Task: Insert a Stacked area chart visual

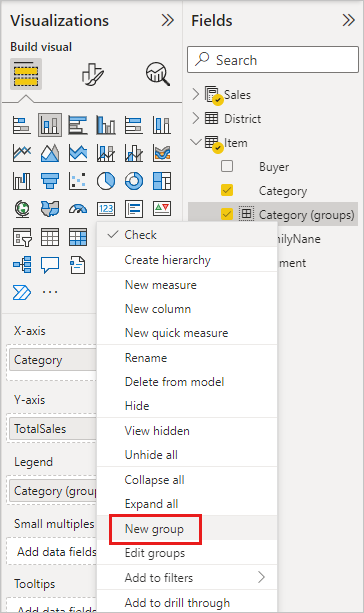Action: tap(78, 153)
